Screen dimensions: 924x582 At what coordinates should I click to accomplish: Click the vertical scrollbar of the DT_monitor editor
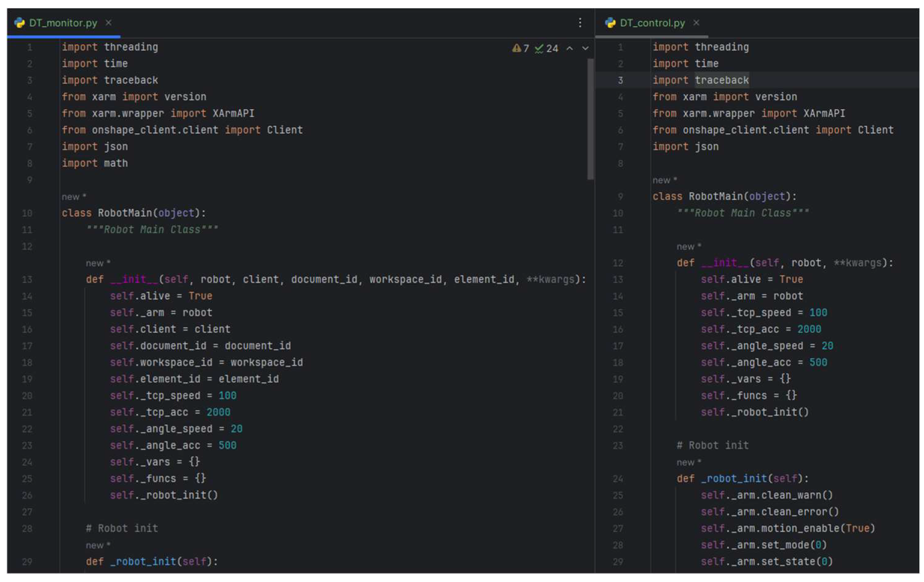590,119
